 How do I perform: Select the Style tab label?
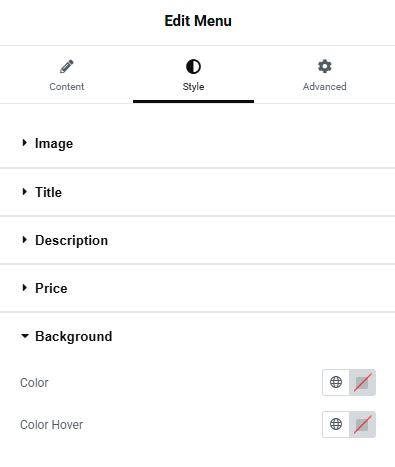tap(193, 87)
